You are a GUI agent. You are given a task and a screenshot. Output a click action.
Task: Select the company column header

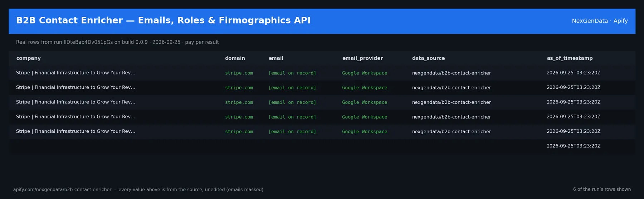tap(28, 58)
